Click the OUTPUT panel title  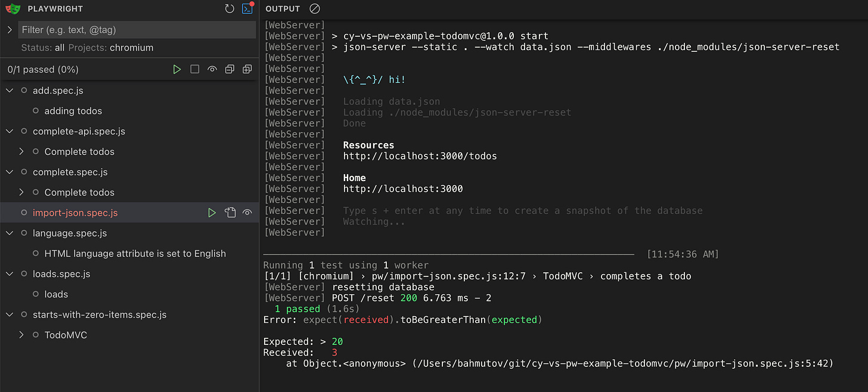click(x=283, y=9)
